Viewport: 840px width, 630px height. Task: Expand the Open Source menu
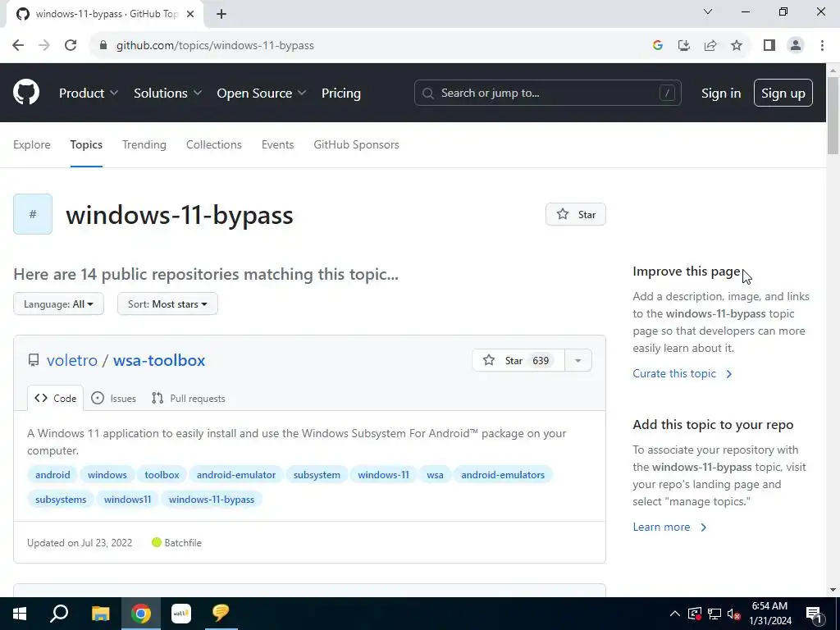point(262,93)
